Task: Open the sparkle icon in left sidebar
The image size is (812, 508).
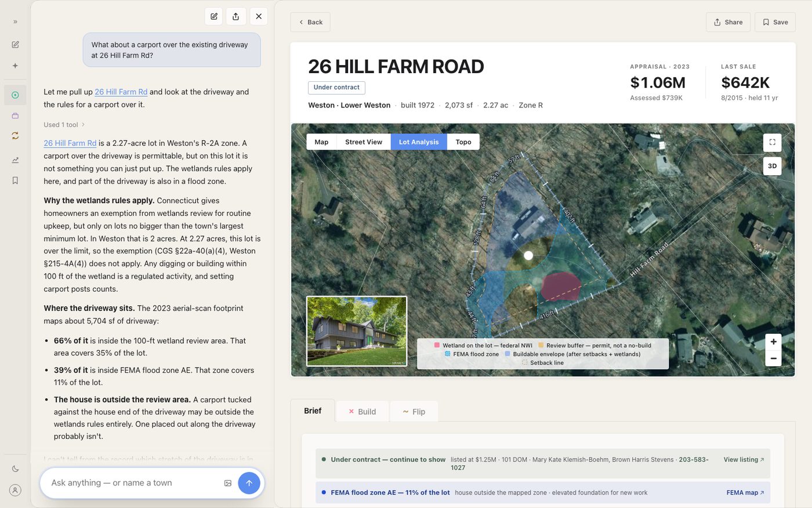Action: (x=15, y=66)
